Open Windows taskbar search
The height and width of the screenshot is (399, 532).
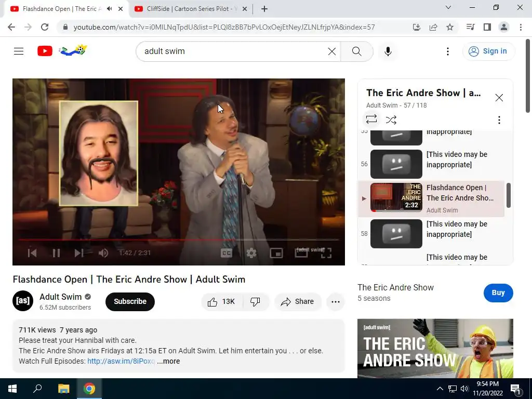(37, 389)
